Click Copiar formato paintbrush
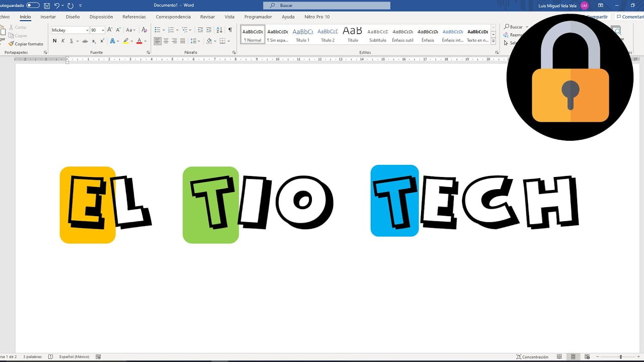The image size is (644, 362). coord(26,44)
